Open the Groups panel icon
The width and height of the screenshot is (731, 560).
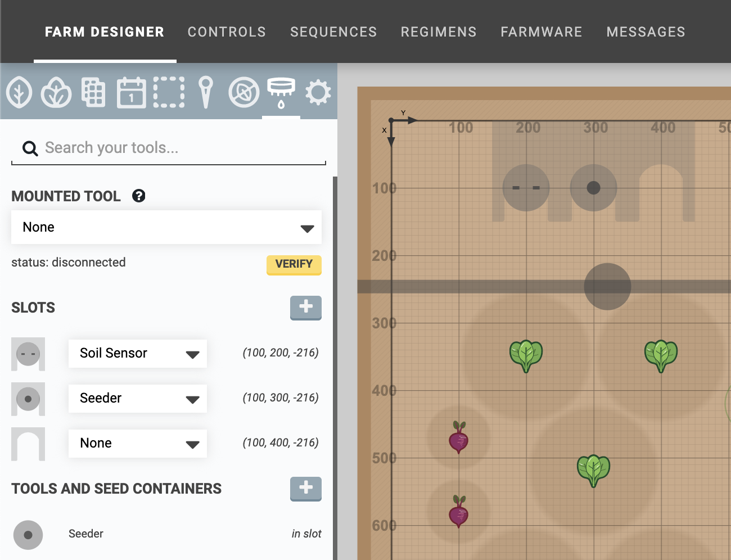click(x=56, y=92)
